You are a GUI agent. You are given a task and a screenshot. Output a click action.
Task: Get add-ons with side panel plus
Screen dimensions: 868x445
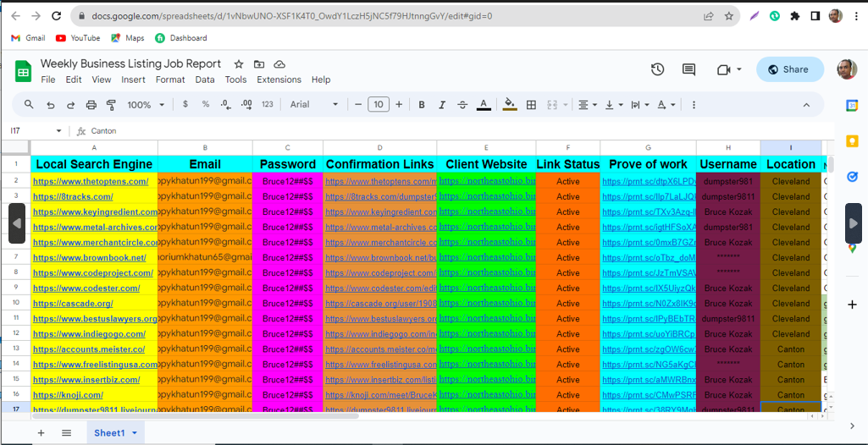(852, 305)
